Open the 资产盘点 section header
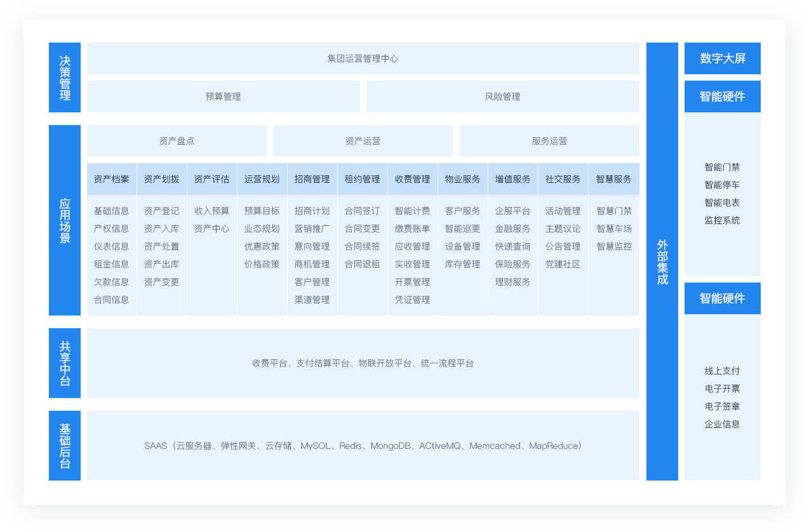 [177, 141]
